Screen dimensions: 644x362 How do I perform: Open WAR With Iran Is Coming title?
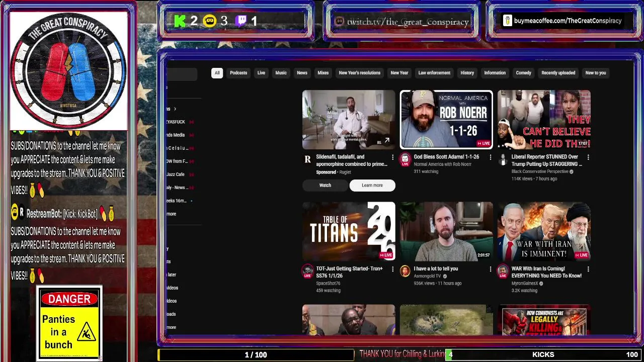coord(546,272)
